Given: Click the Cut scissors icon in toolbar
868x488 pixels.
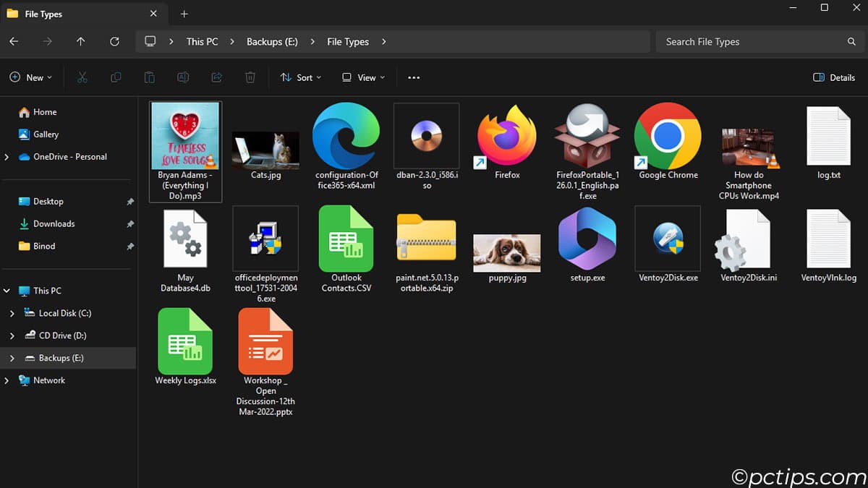Looking at the screenshot, I should 82,77.
